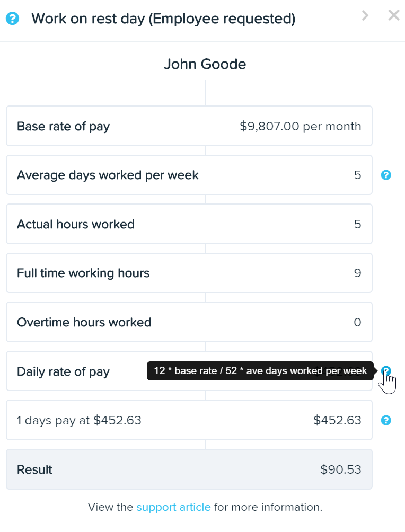Select the Overtime hours worked row
The width and height of the screenshot is (405, 532).
(x=189, y=322)
